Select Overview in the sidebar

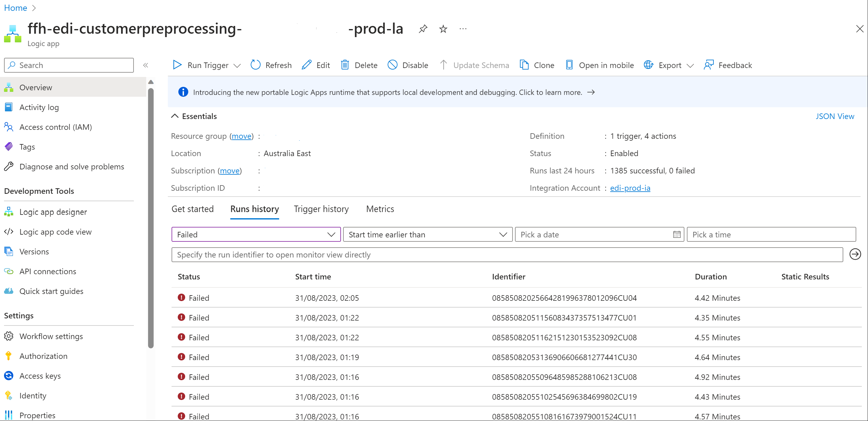tap(73, 87)
